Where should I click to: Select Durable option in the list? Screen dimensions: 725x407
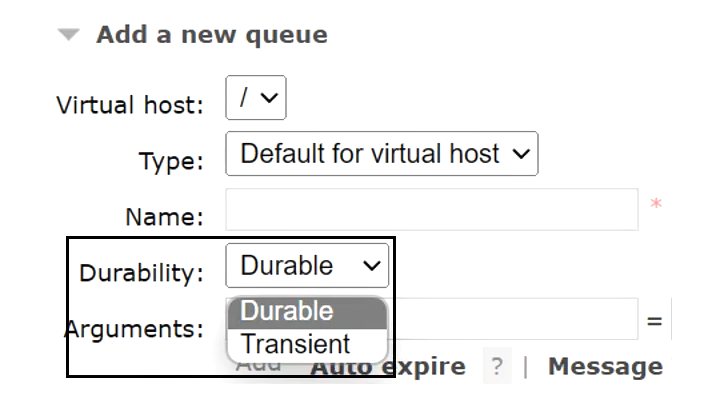306,311
